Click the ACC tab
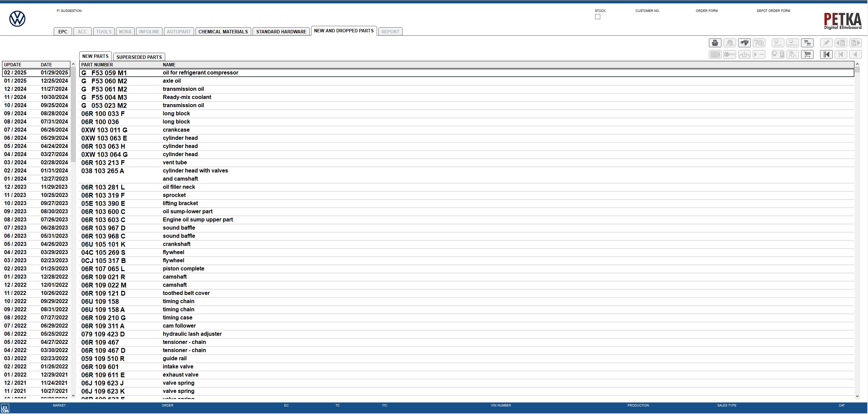 pyautogui.click(x=82, y=32)
